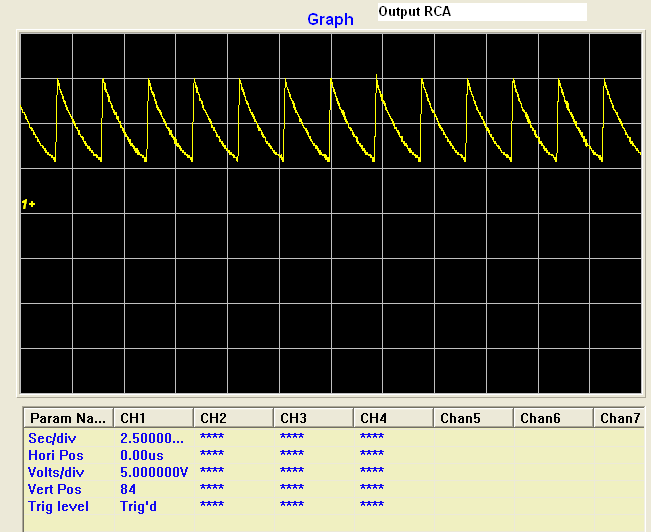Select the Chan6 column header

point(553,418)
